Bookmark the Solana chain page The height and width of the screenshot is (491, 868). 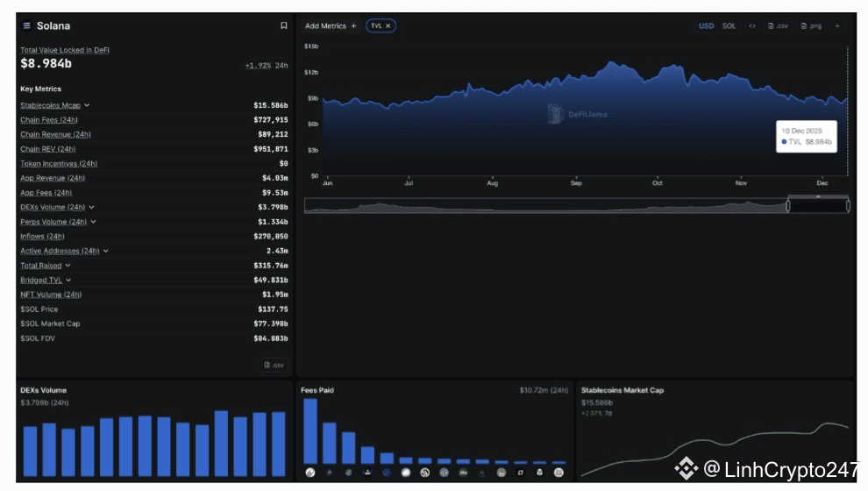[x=283, y=25]
